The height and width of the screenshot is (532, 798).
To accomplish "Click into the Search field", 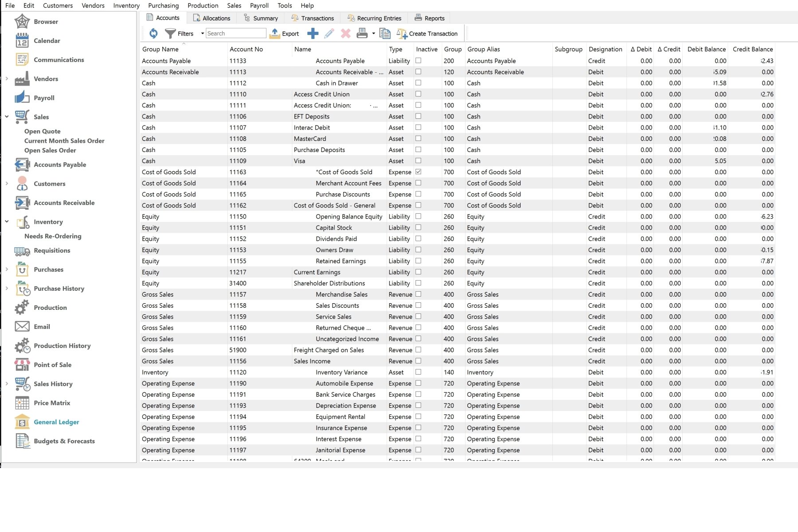I will tap(236, 33).
